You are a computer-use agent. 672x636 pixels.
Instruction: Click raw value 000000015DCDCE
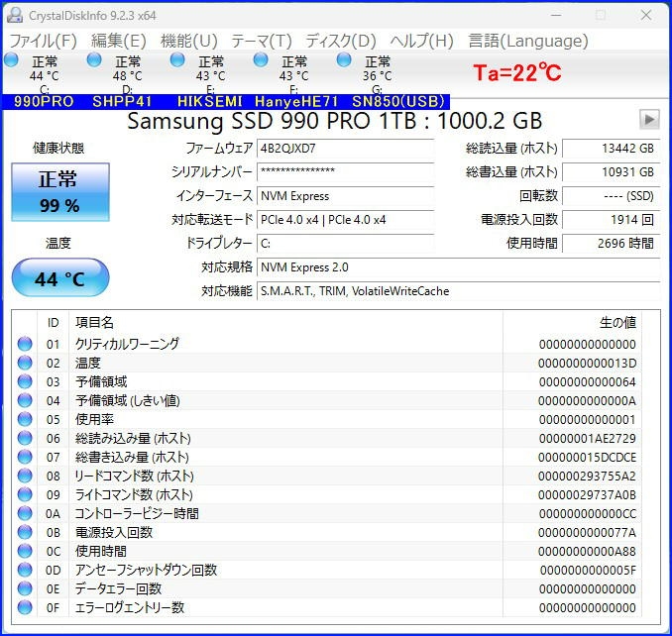click(x=587, y=457)
